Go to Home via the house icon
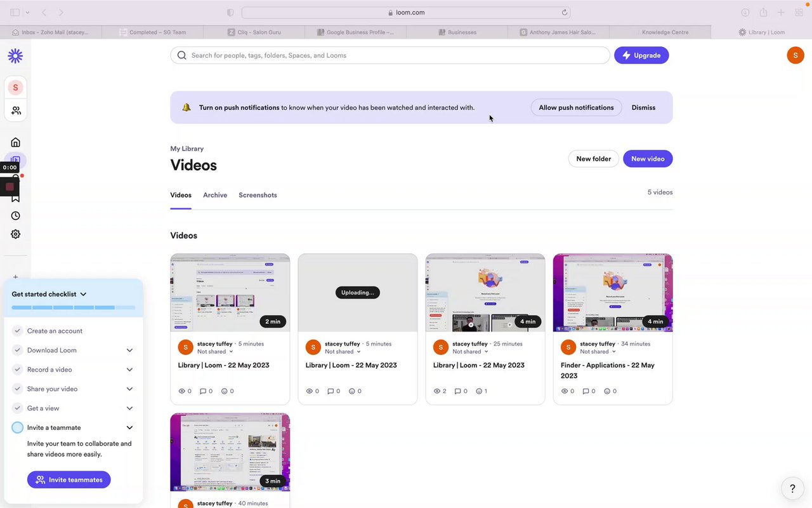The height and width of the screenshot is (508, 812). coord(16,142)
